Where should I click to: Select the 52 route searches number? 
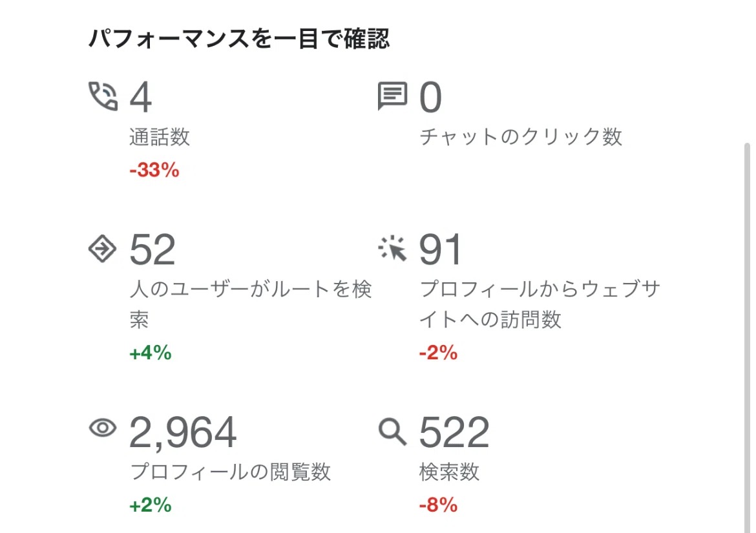pos(152,250)
